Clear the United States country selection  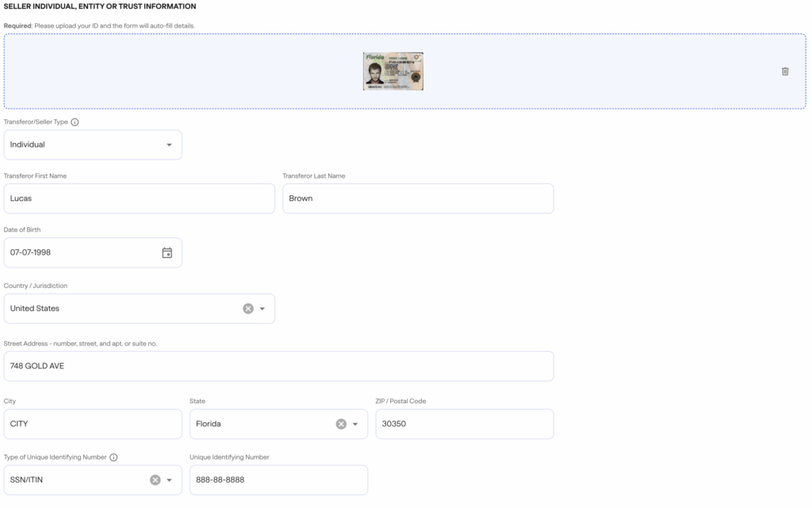(x=247, y=308)
